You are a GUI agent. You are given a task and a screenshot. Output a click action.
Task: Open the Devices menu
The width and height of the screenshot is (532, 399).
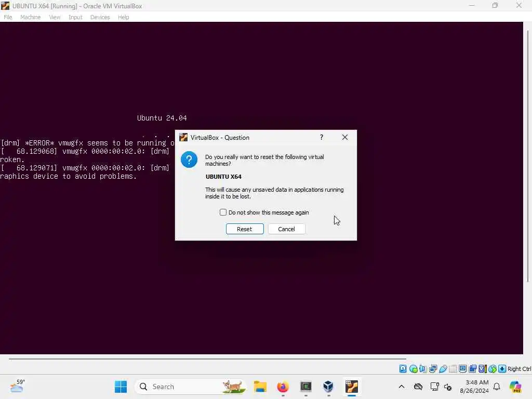click(x=100, y=17)
